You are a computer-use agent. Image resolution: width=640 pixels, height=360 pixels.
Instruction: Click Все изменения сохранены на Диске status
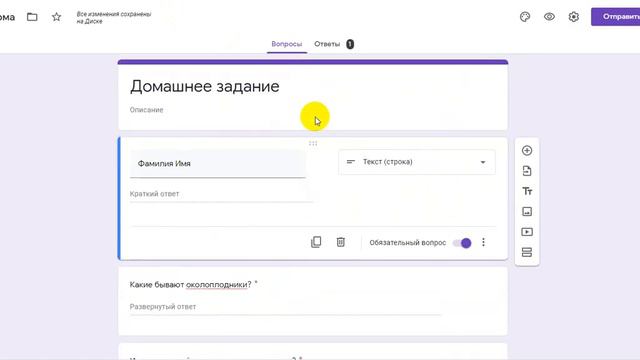click(x=114, y=17)
